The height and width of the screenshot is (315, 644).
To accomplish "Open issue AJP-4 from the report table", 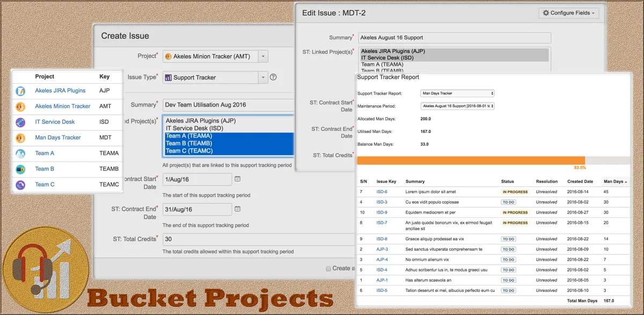I will (x=382, y=259).
